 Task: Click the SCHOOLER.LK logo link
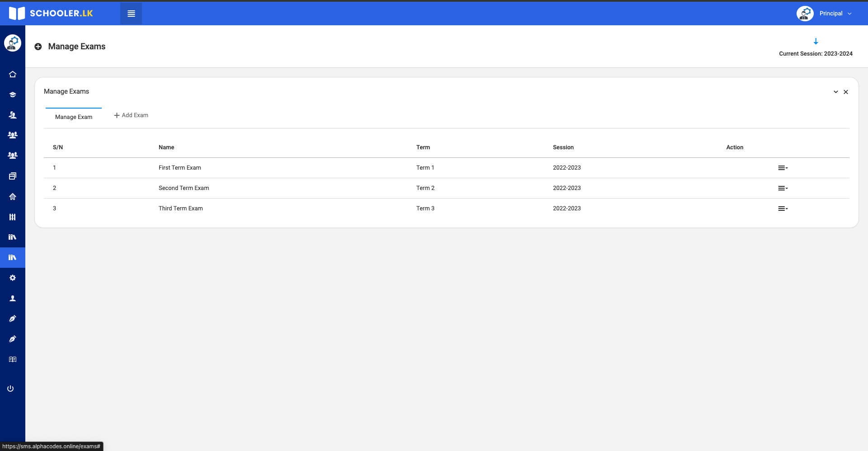click(x=51, y=13)
